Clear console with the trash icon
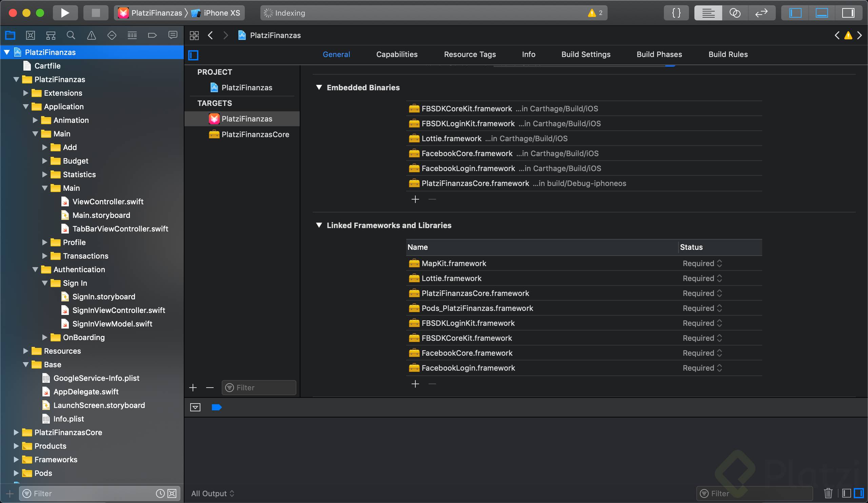Screen dimensions: 868x503 click(828, 493)
